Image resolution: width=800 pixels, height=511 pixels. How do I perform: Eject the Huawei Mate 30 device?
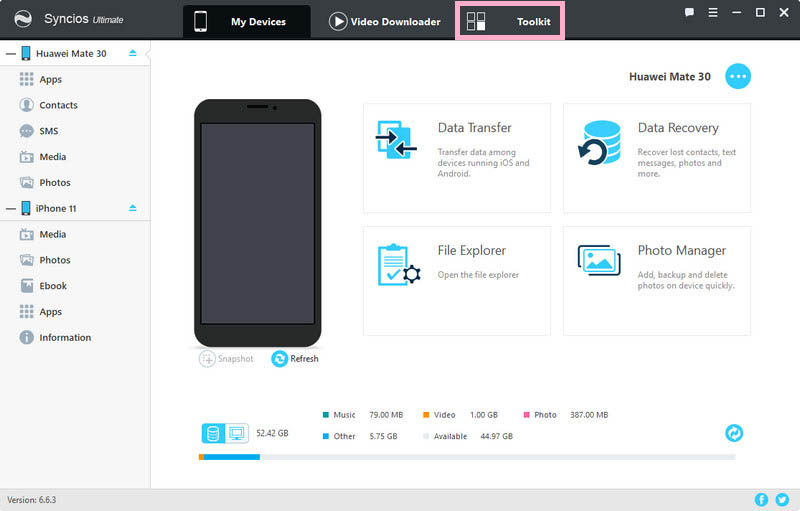[133, 53]
